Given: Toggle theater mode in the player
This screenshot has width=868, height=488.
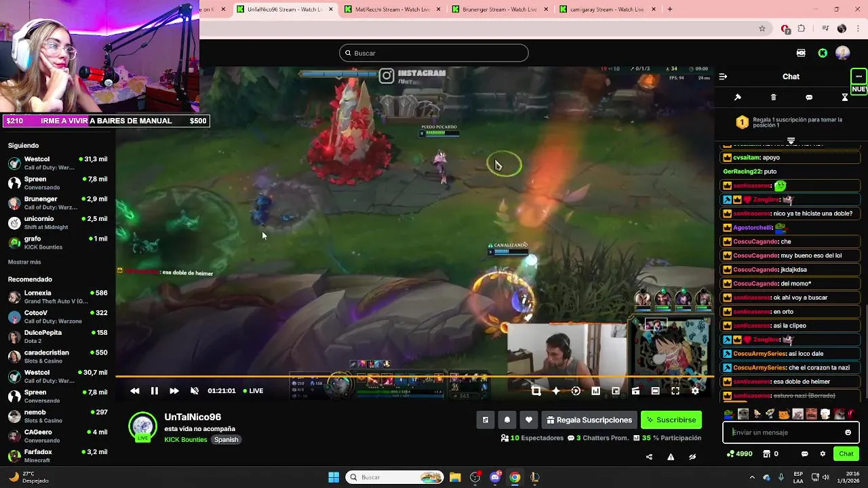Looking at the screenshot, I should (655, 391).
